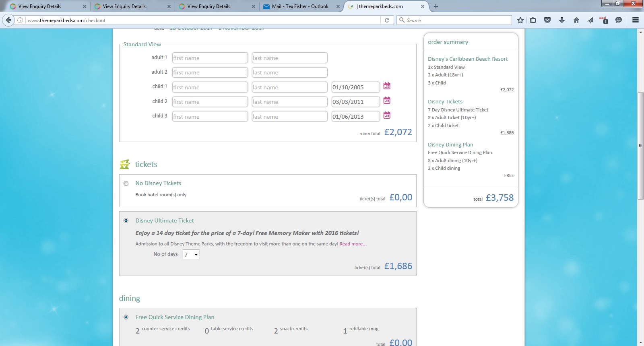Click the Disney Ultimate ticket total £1,686

(398, 266)
